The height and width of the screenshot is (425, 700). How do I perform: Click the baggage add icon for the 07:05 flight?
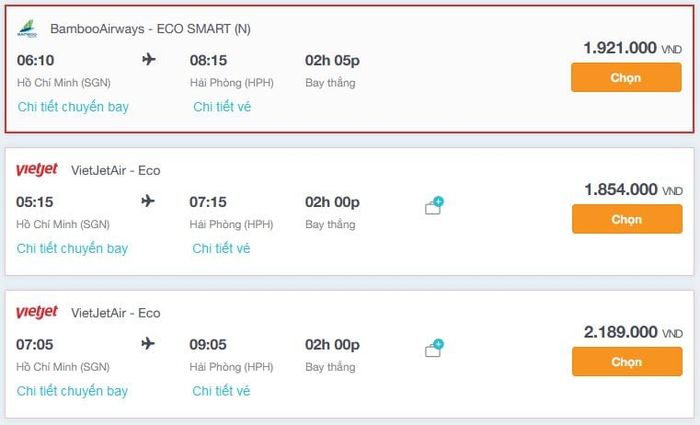[x=434, y=349]
